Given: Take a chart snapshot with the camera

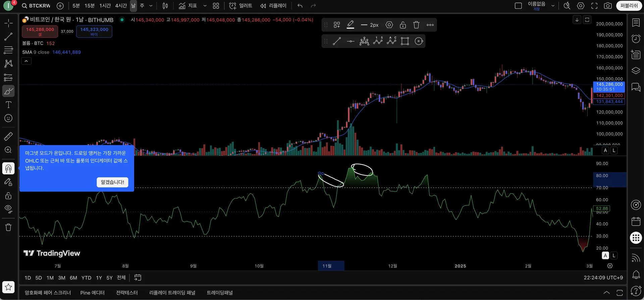Looking at the screenshot, I should [x=608, y=6].
